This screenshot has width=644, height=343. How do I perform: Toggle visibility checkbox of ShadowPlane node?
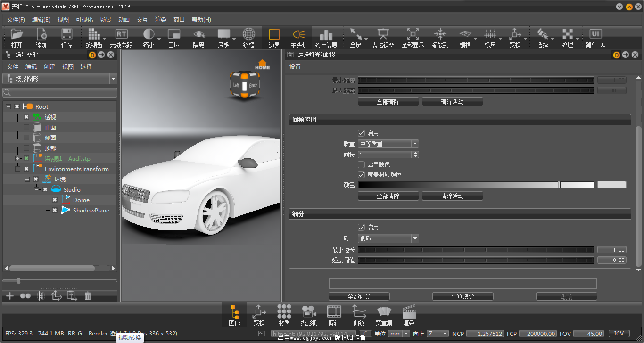tap(55, 210)
